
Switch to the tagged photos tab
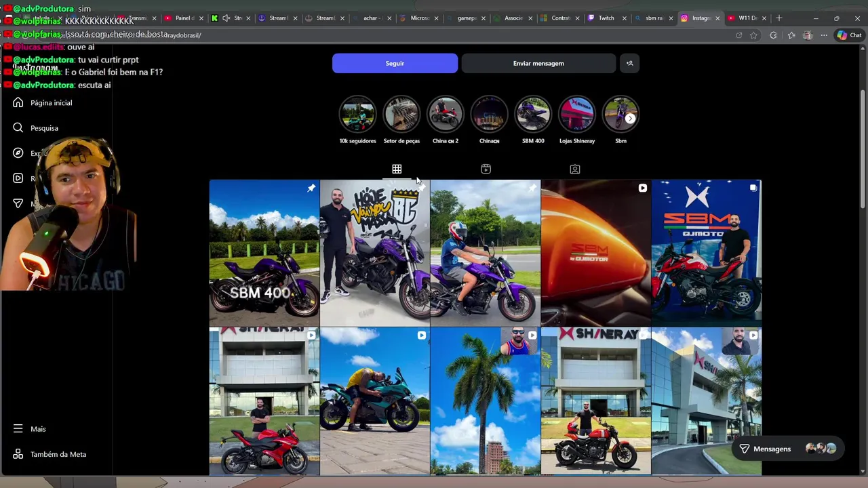[x=574, y=169]
